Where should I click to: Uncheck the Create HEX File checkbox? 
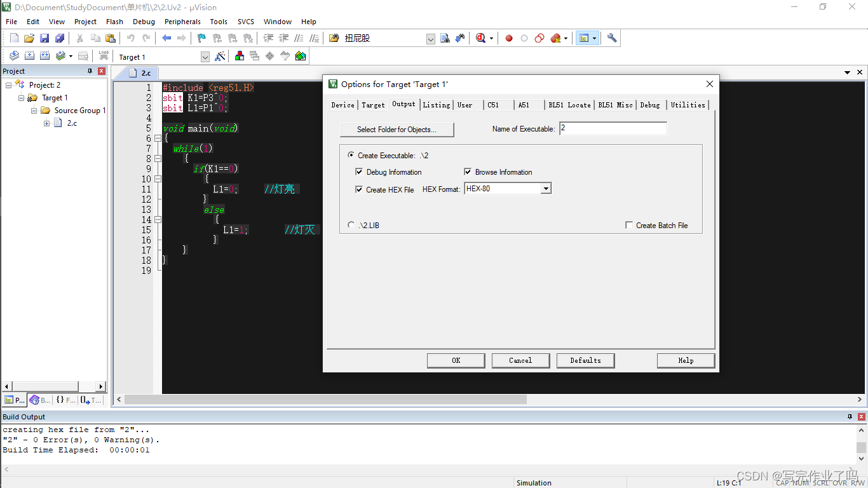click(x=360, y=189)
